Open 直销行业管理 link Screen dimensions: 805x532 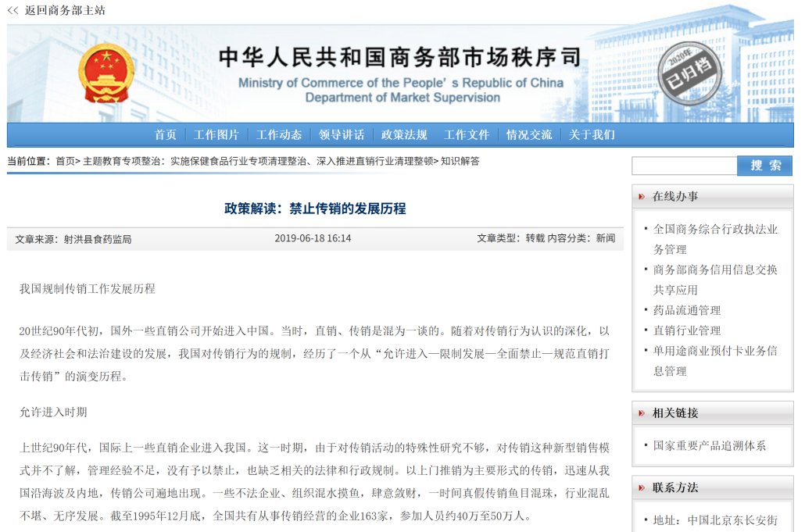click(687, 331)
